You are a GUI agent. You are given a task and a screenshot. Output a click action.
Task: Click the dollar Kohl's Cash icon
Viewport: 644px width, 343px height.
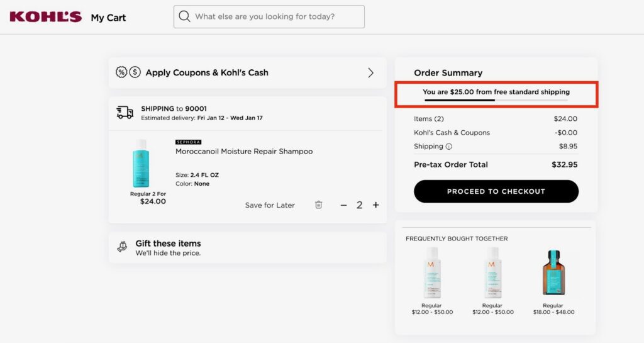pyautogui.click(x=135, y=72)
